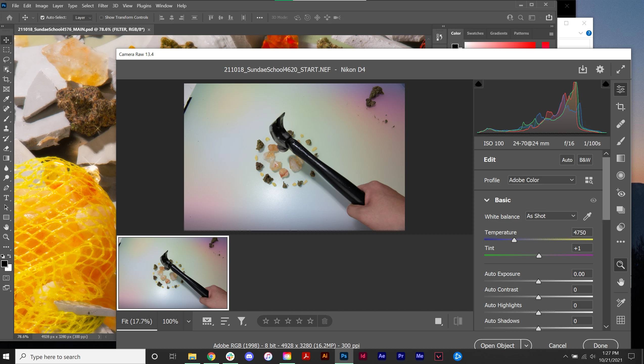This screenshot has height=364, width=644.
Task: Click the white balance eyedropper tool
Action: point(587,216)
